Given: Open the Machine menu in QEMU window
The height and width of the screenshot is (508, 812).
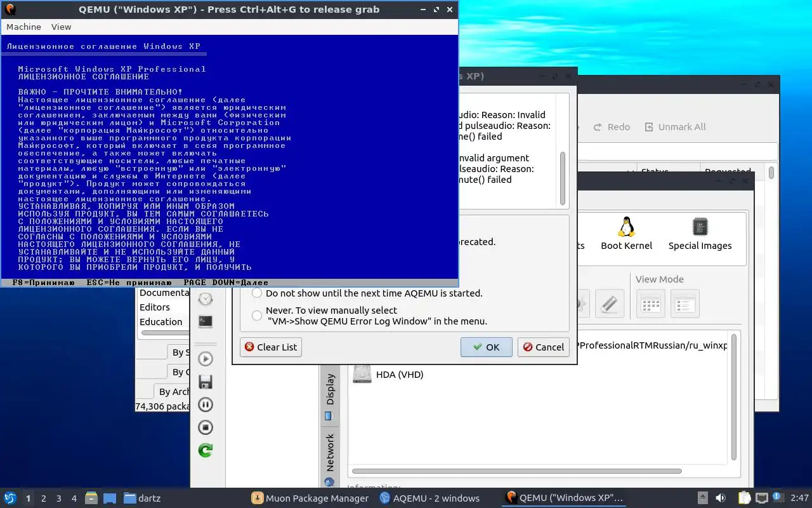Looking at the screenshot, I should [23, 27].
